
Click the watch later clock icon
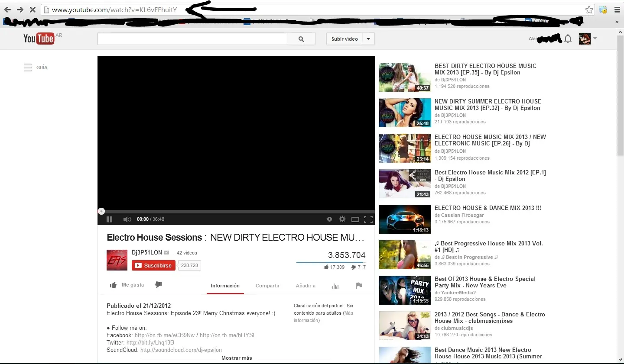[329, 219]
